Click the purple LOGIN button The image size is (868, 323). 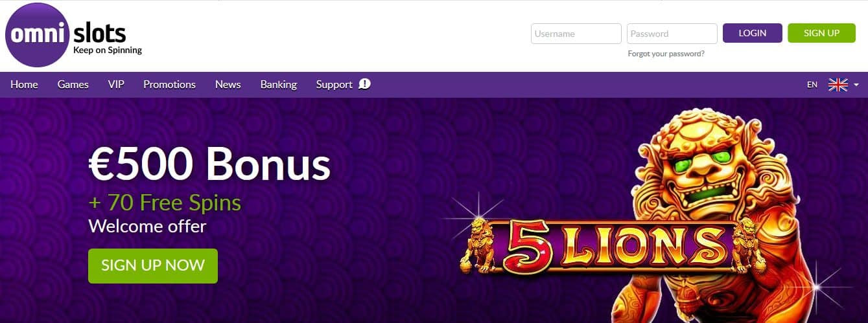[752, 33]
